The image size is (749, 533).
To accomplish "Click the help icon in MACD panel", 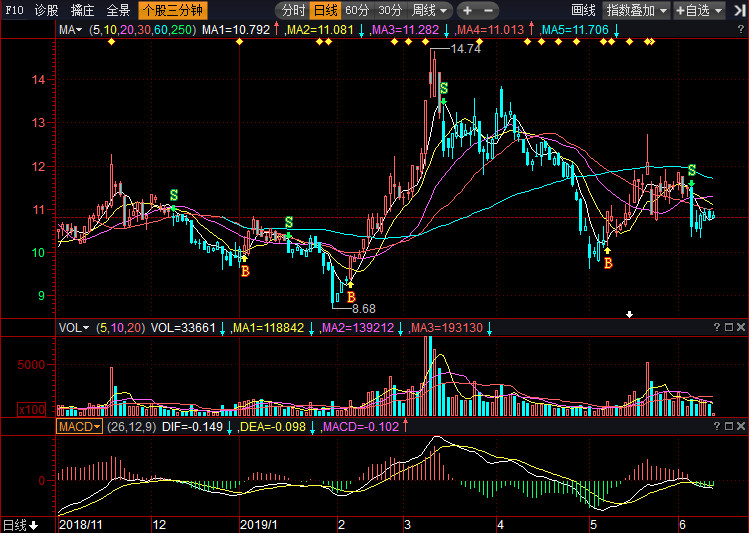I will (x=716, y=426).
